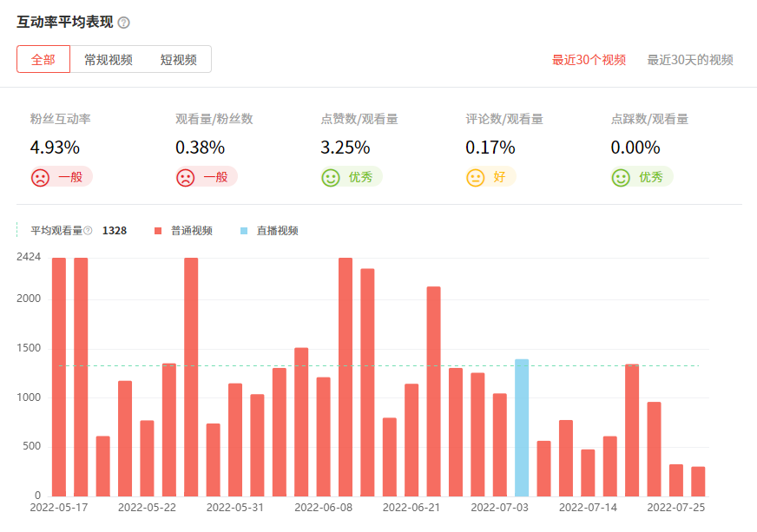Click the green smiley icon under 点踩数/观看量
Image resolution: width=757 pixels, height=532 pixels.
click(x=620, y=175)
